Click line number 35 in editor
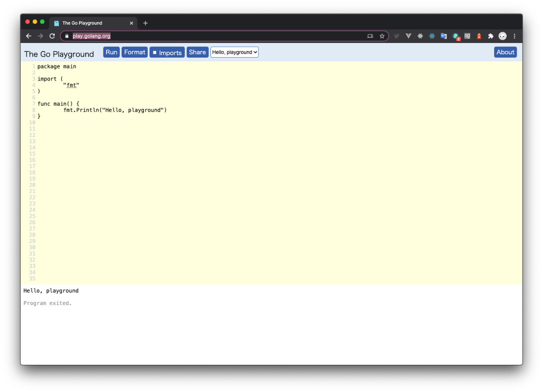Viewport: 543px width, 392px height. click(32, 278)
